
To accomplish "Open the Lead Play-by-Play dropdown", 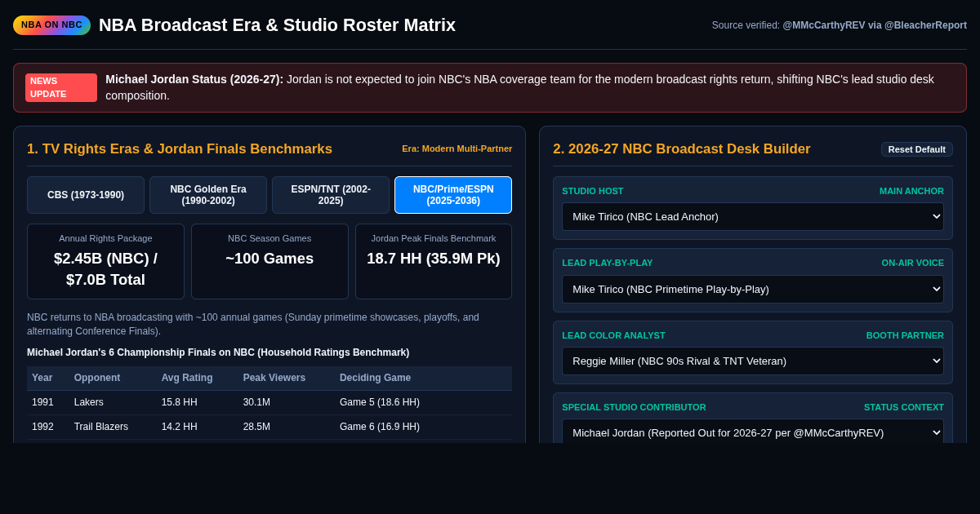I will (x=753, y=289).
